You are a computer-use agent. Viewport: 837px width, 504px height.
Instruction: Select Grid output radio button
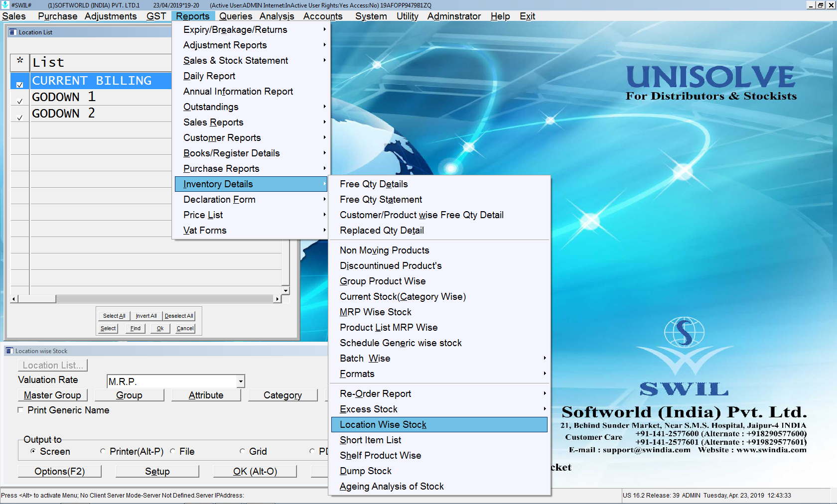pos(242,451)
